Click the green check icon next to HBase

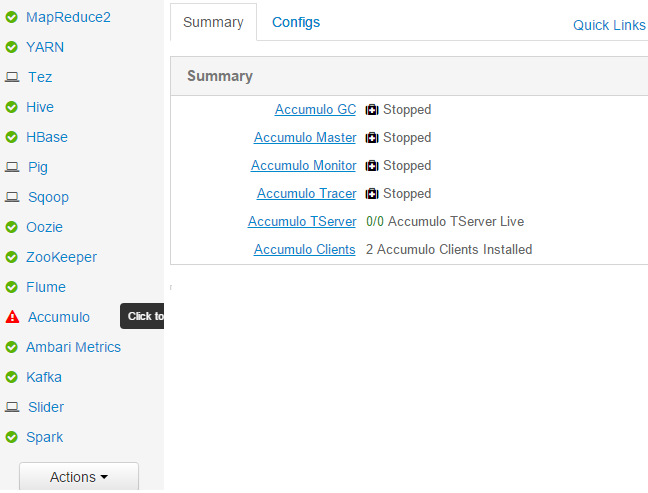(12, 137)
